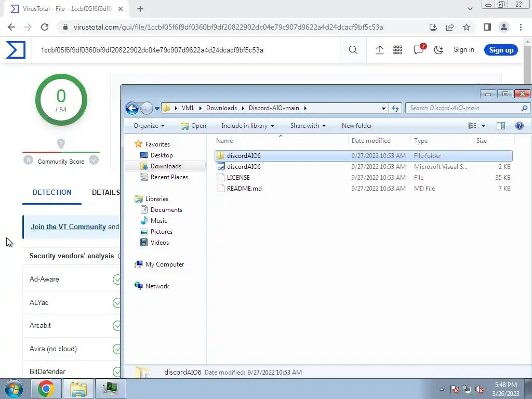532x399 pixels.
Task: Select the README.md file
Action: pyautogui.click(x=363, y=188)
